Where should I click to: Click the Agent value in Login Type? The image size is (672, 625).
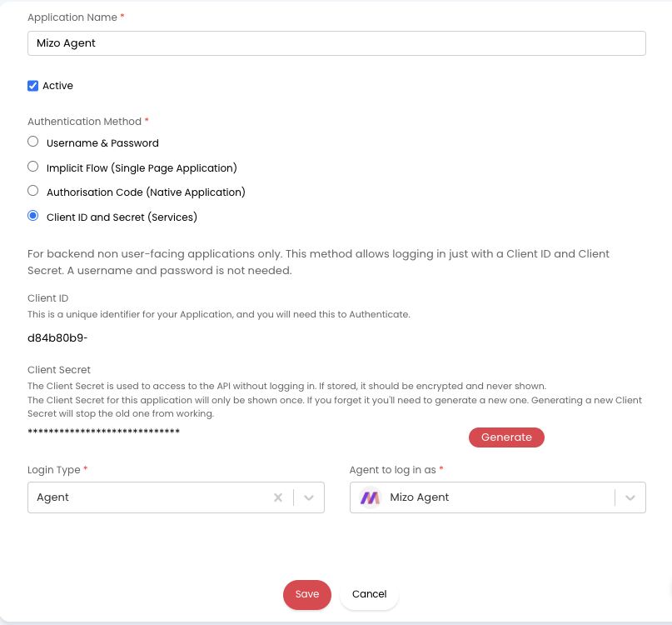(x=53, y=497)
